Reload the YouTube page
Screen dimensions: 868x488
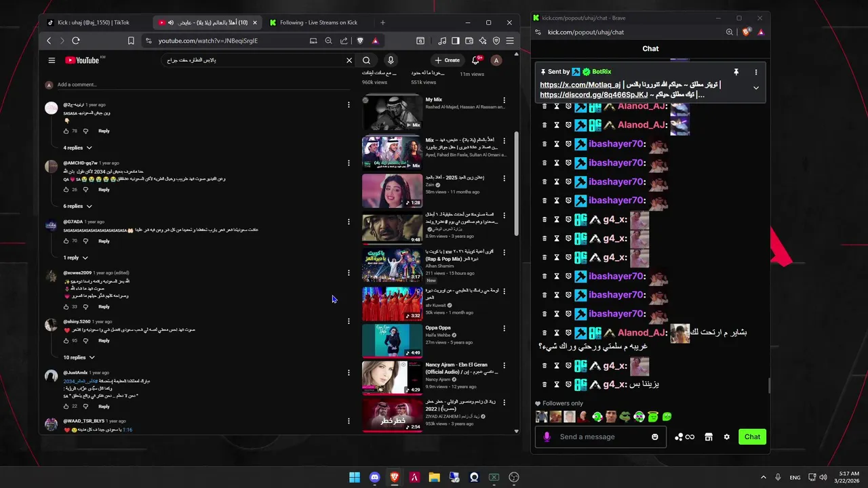click(x=75, y=41)
